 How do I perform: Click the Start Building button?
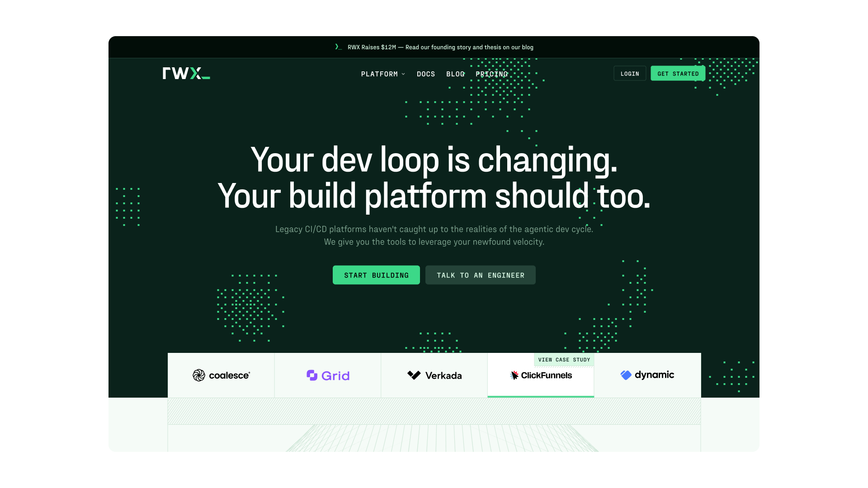click(x=376, y=275)
